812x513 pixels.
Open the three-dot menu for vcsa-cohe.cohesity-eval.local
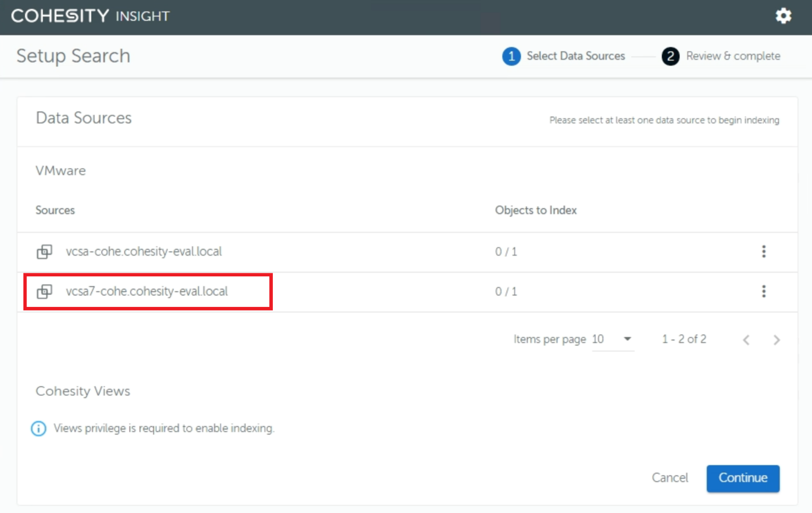(764, 251)
